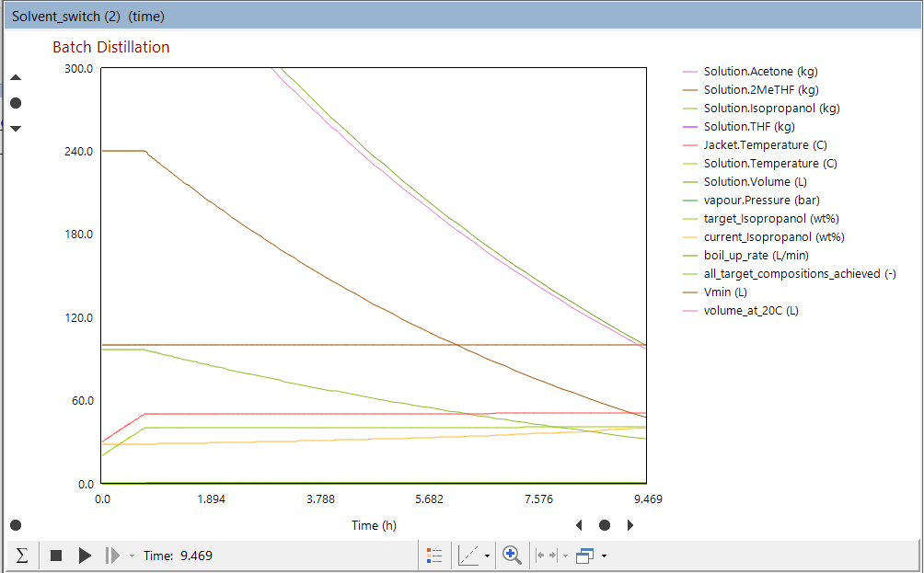Click the step-forward play icon

pos(111,556)
